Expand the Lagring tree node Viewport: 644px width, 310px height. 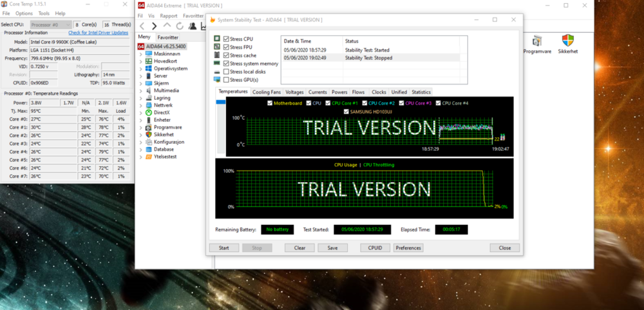141,98
